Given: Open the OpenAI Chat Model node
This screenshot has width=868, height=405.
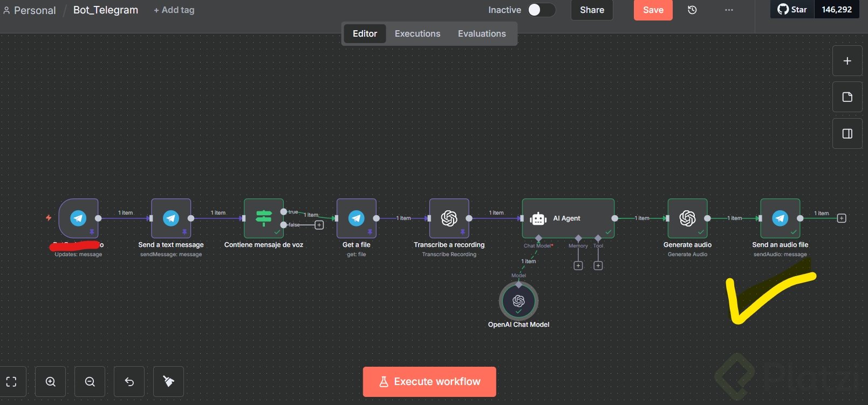Looking at the screenshot, I should [518, 300].
